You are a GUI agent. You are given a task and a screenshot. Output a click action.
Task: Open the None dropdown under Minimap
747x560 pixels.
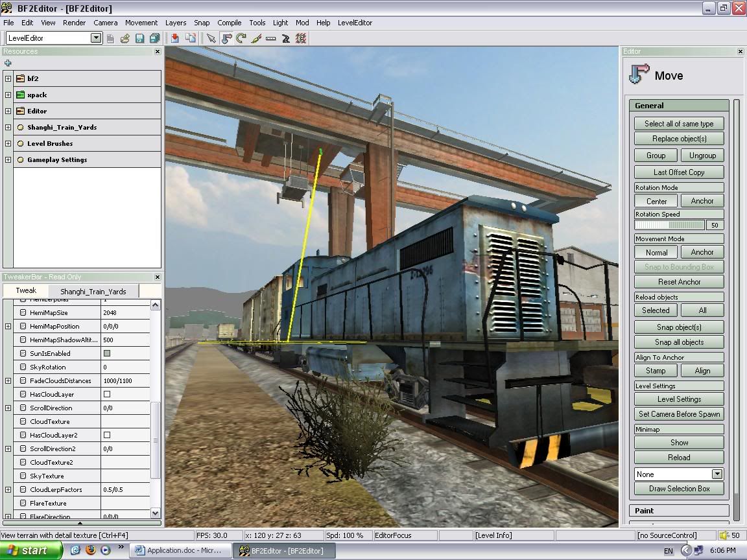pyautogui.click(x=717, y=474)
